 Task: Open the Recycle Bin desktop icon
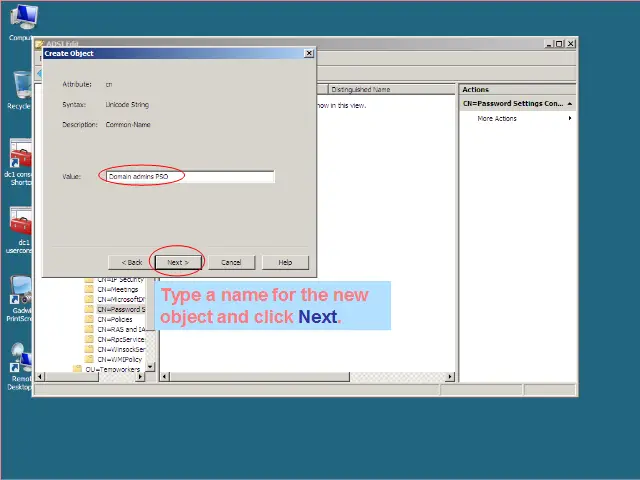(22, 88)
